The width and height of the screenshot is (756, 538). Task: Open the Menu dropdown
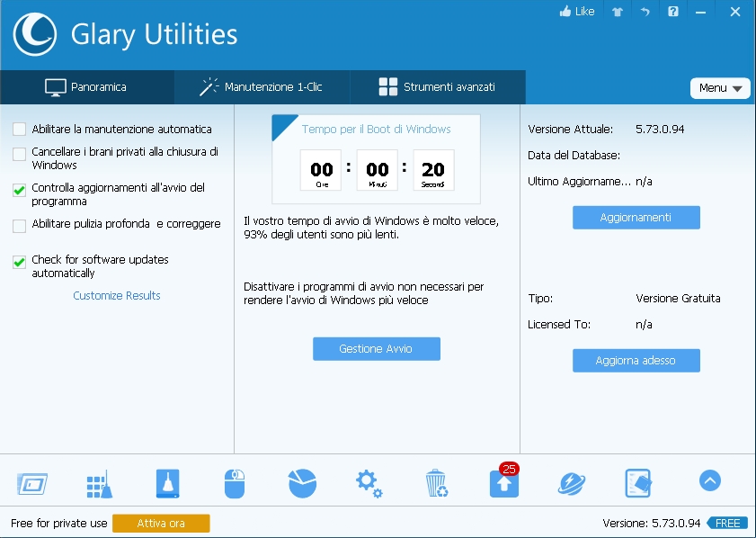720,88
